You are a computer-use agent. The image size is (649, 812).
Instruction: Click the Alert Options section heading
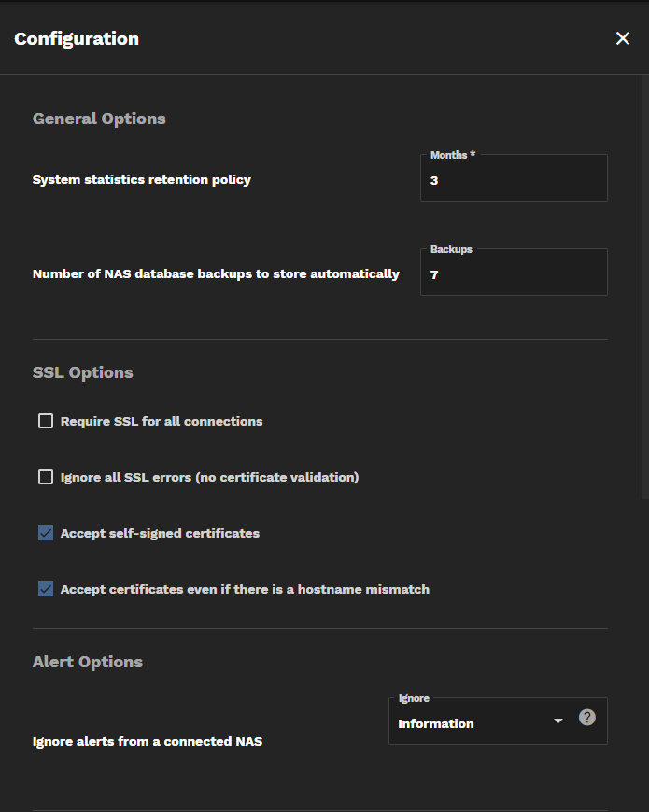88,662
